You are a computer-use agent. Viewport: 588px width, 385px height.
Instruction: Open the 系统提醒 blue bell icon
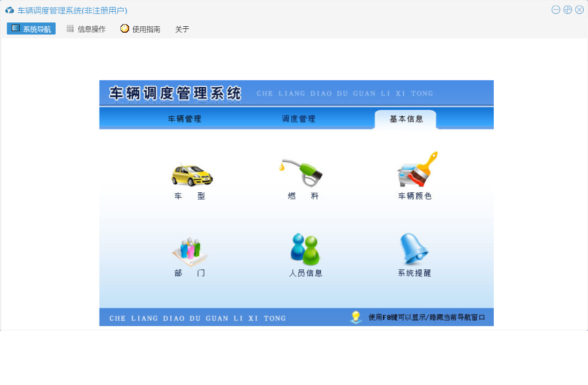pos(414,249)
